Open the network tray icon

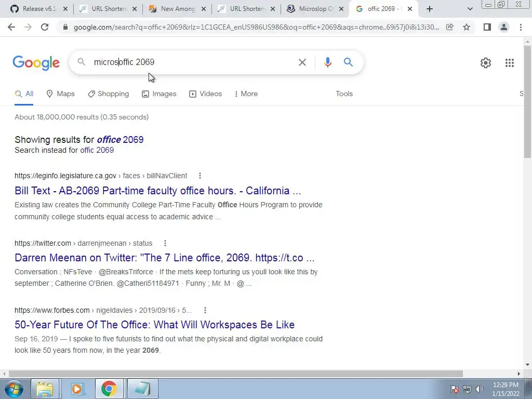(467, 389)
